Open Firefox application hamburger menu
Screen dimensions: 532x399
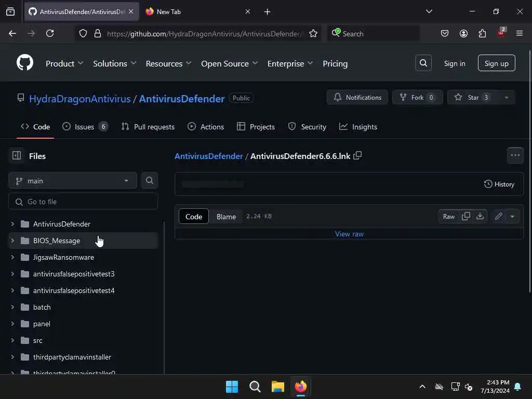(519, 33)
